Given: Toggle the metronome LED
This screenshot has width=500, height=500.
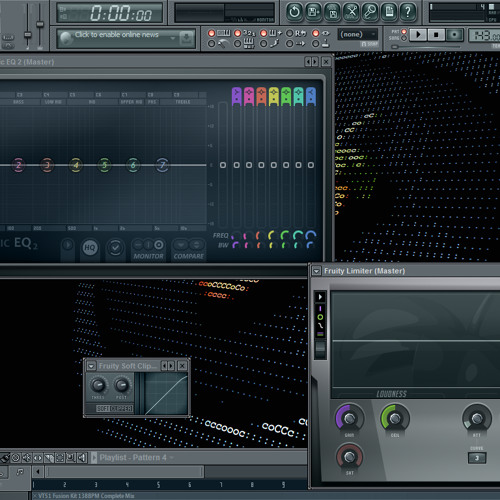Looking at the screenshot, I should tap(211, 44).
